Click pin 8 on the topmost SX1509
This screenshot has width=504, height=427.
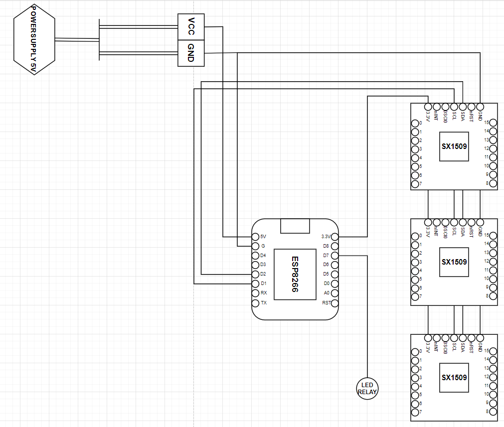coord(493,184)
